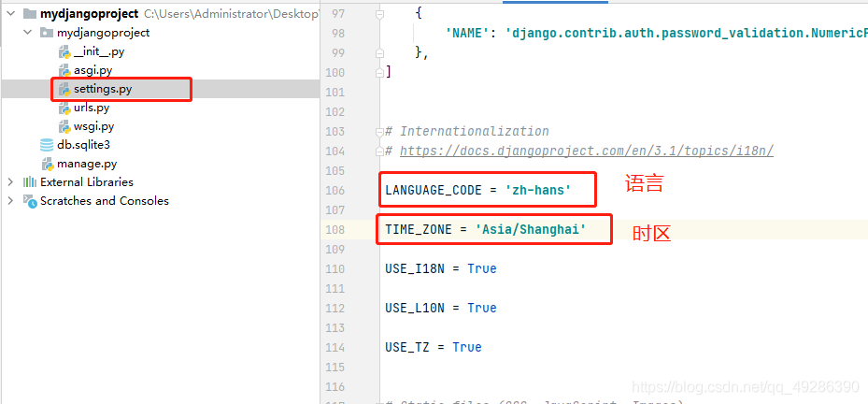
Task: Select urls.py in the project tree
Action: [x=92, y=108]
